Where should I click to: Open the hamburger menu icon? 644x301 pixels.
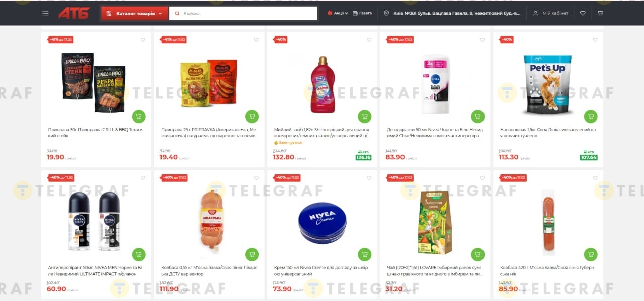click(45, 13)
